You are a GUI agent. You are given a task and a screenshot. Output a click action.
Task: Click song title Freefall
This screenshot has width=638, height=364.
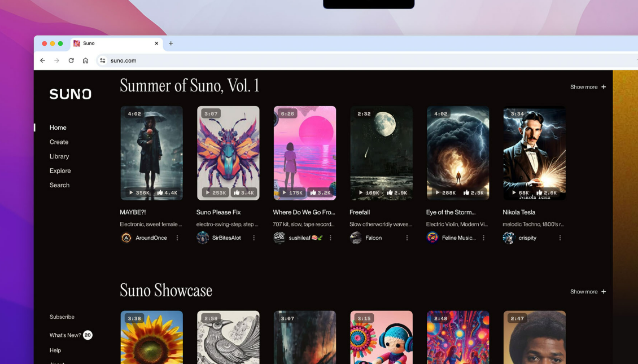click(360, 212)
